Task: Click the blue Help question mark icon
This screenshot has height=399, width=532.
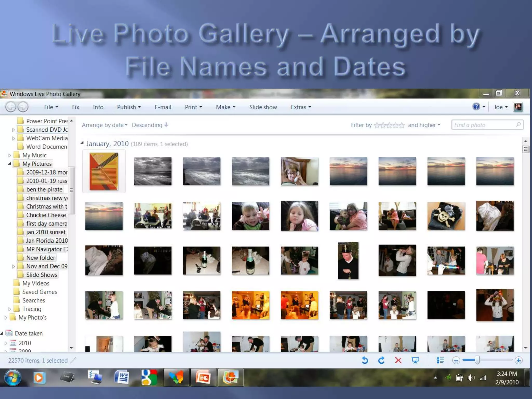Action: point(476,107)
